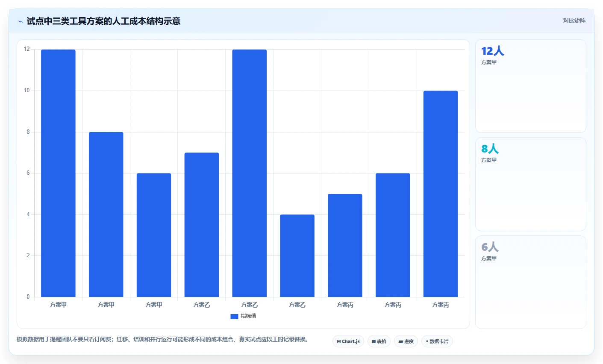Click the 方案丙 bar with value 10

click(x=441, y=194)
